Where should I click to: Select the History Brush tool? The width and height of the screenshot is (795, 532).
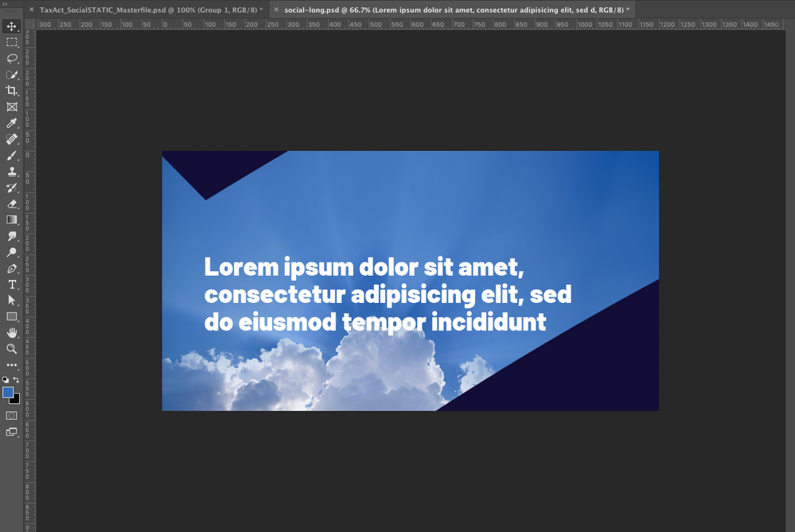tap(12, 188)
